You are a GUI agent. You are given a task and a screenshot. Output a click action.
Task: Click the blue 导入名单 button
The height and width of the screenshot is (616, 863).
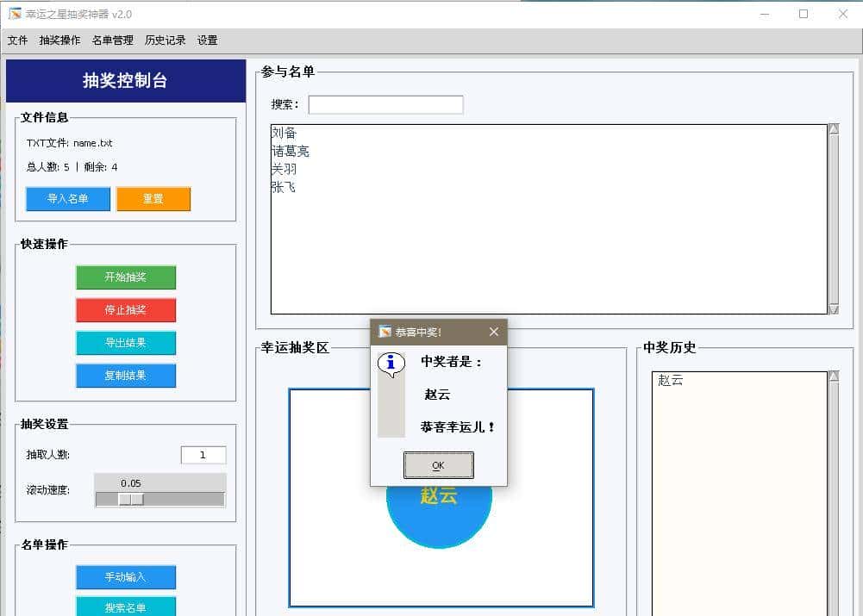pos(67,198)
